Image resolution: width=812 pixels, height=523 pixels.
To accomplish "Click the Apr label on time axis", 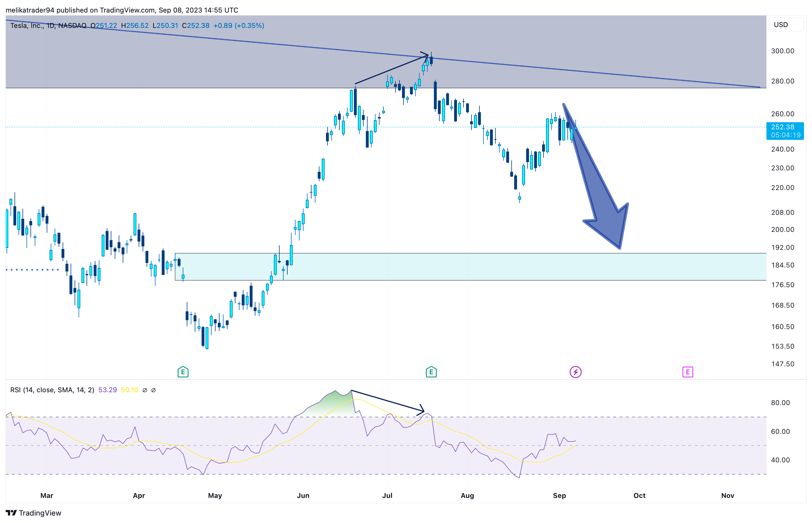I will pyautogui.click(x=139, y=495).
